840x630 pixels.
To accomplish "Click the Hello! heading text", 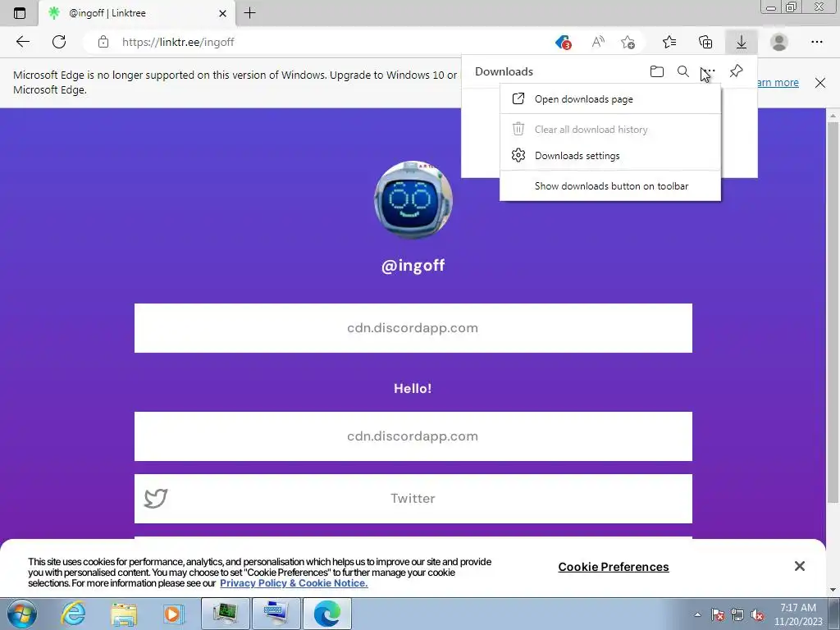I will [413, 388].
